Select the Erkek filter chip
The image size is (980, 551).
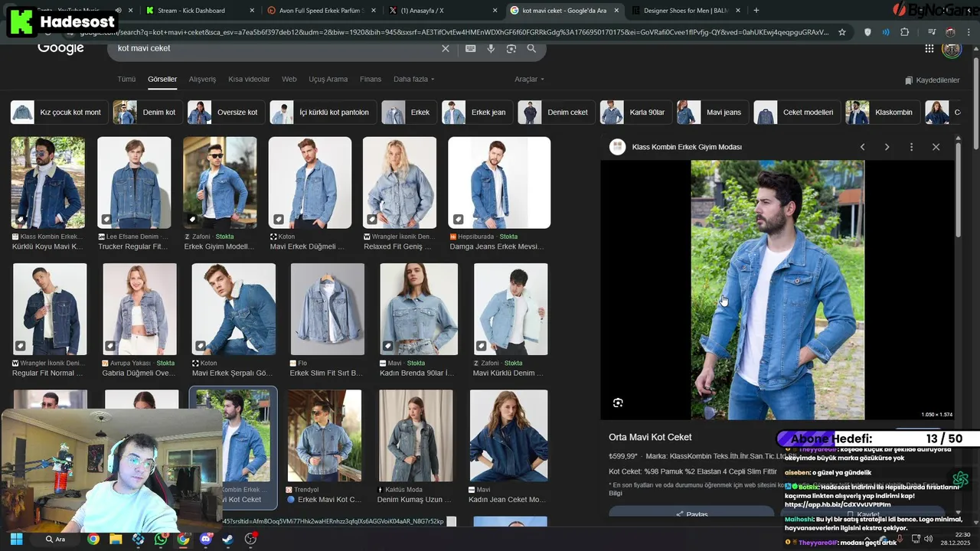point(410,112)
